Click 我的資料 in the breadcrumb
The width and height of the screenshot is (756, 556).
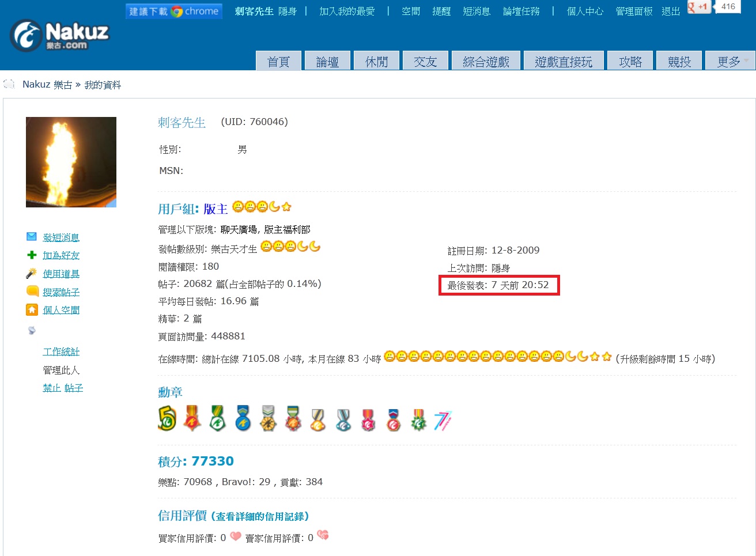pos(103,85)
